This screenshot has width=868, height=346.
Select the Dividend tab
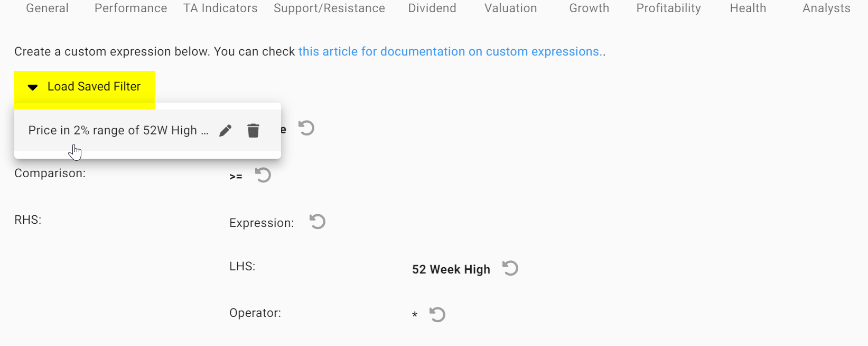tap(432, 8)
